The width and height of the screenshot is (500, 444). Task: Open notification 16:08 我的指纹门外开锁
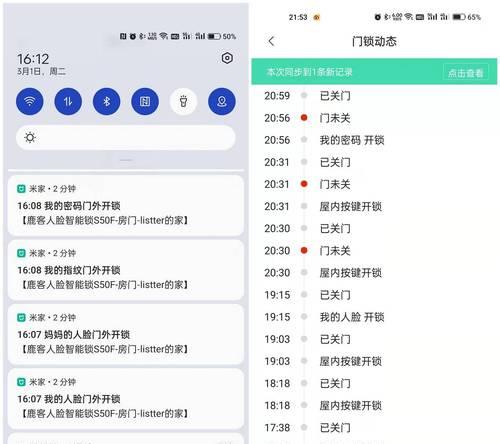click(126, 269)
